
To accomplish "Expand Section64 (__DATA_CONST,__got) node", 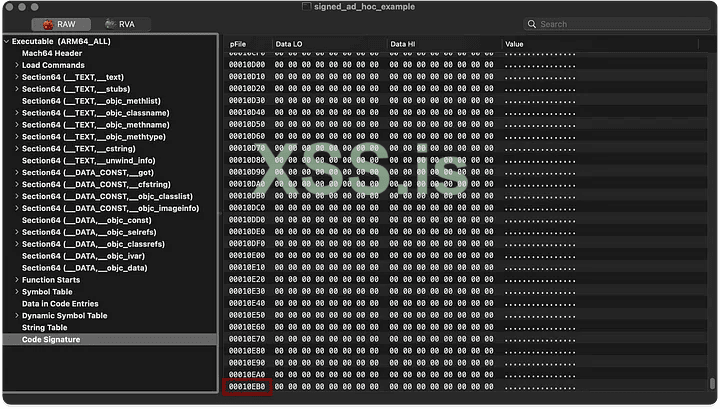I will [17, 173].
